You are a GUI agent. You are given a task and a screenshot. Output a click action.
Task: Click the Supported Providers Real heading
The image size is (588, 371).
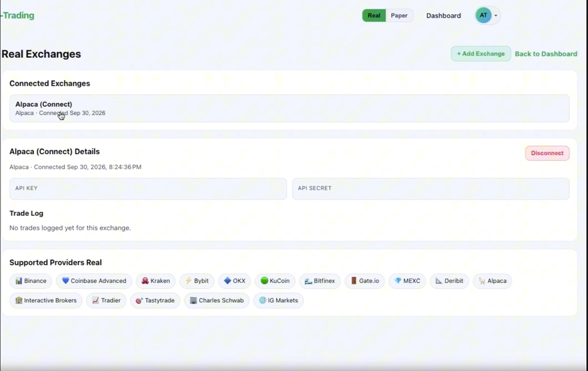[x=55, y=263]
